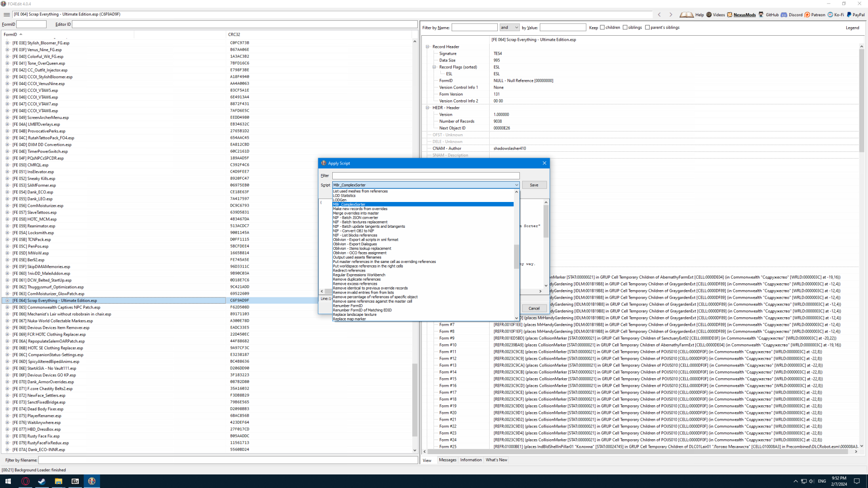Click the Ko-Fi toolbar icon

point(830,14)
